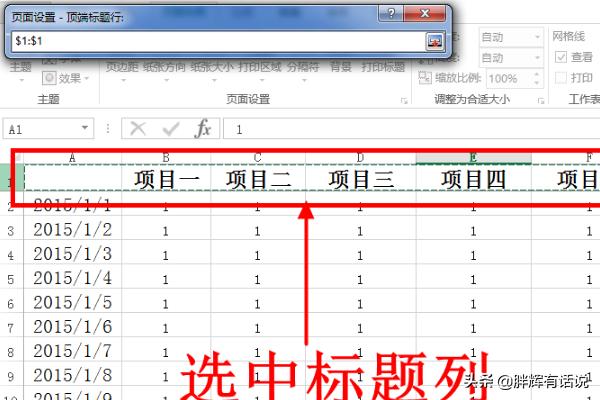
Task: Click the $1:$1 range input field
Action: 218,41
